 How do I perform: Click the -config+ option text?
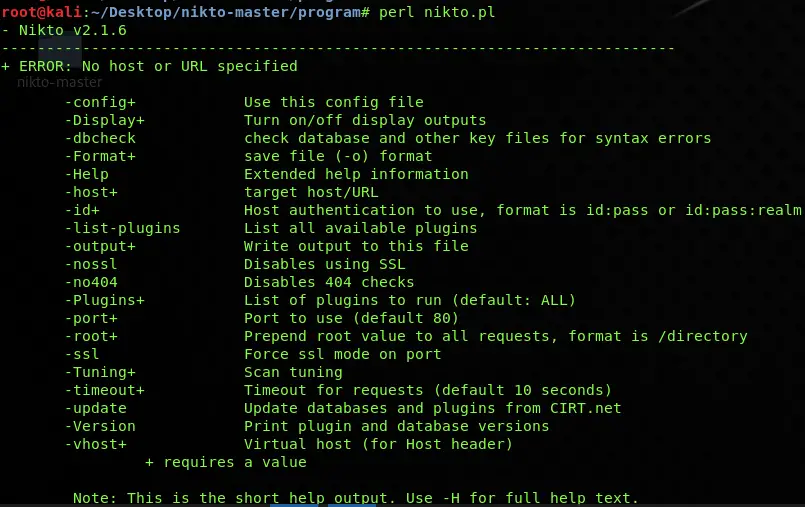point(100,102)
